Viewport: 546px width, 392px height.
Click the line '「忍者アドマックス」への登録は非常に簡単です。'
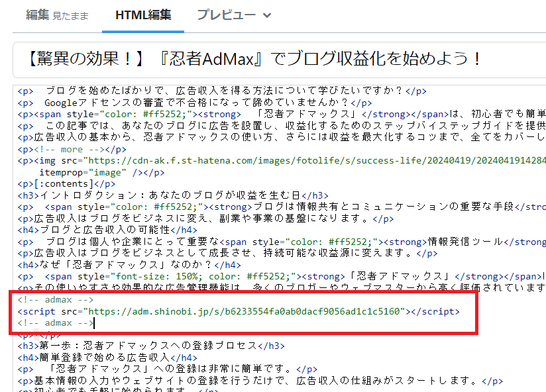(x=168, y=369)
